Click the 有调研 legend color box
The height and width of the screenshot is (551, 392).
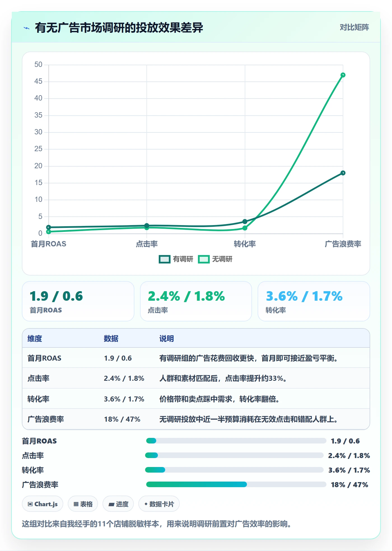(164, 259)
